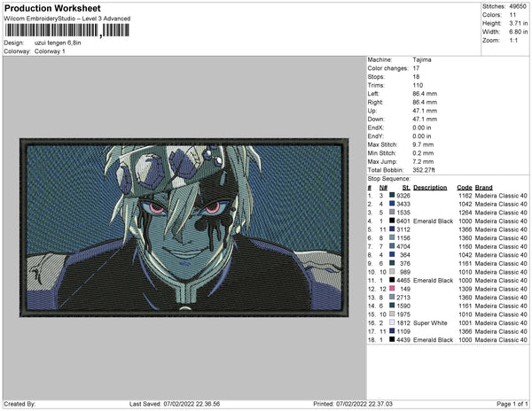Click the Colorway 1 value
This screenshot has height=411, width=532.
(x=50, y=51)
